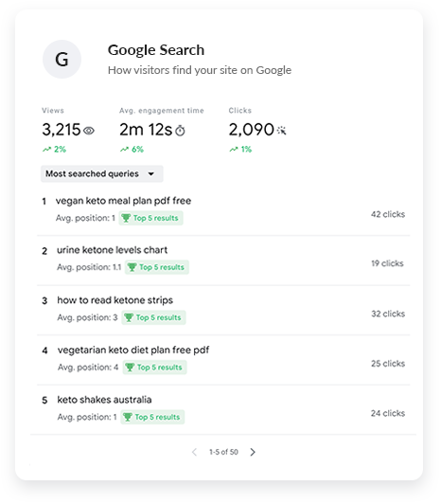This screenshot has height=504, width=441.
Task: Click the eye icon beside 3,215 views
Action: point(89,131)
